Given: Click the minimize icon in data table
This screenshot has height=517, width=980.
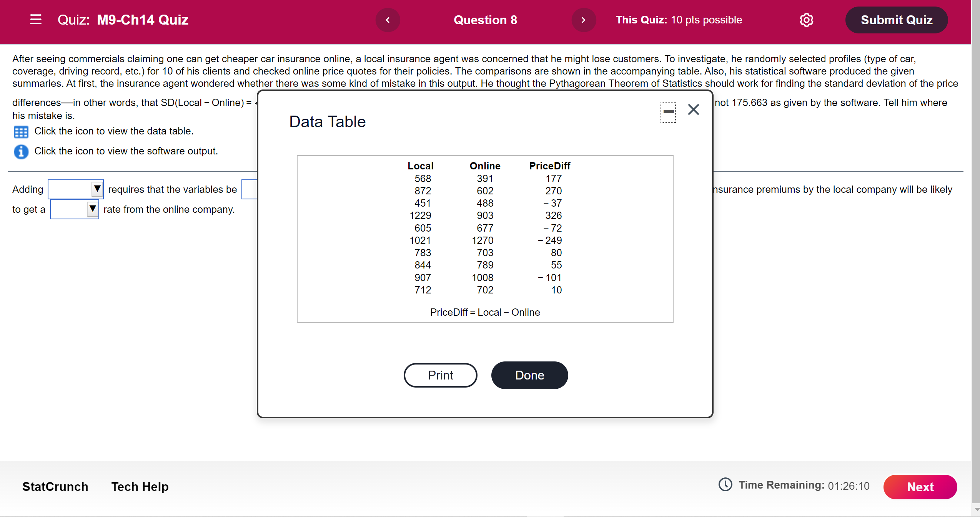Looking at the screenshot, I should [x=667, y=111].
